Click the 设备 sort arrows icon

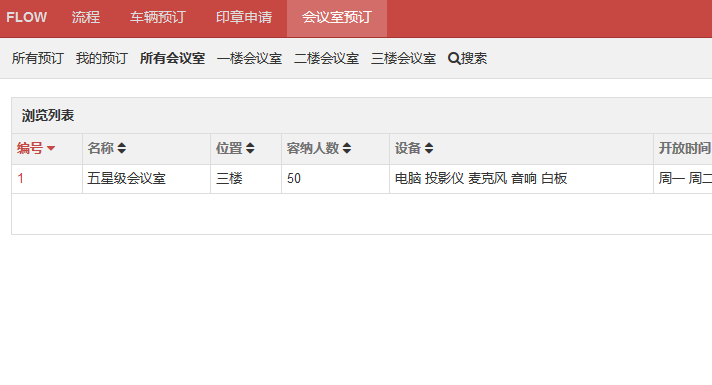[x=429, y=148]
